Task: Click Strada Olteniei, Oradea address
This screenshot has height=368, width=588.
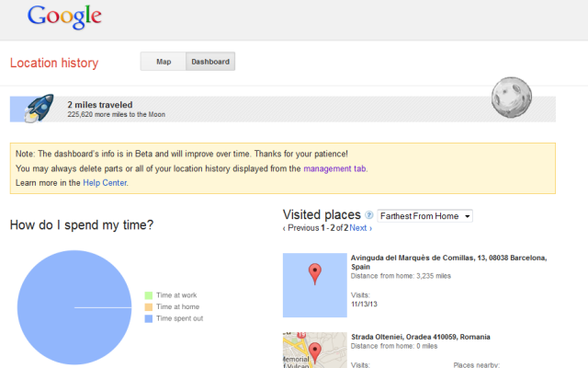Action: pyautogui.click(x=421, y=337)
